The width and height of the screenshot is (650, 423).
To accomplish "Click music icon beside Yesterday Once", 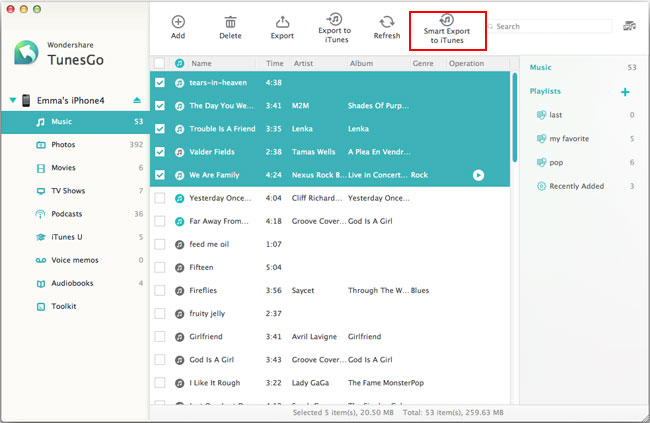I will pyautogui.click(x=179, y=198).
